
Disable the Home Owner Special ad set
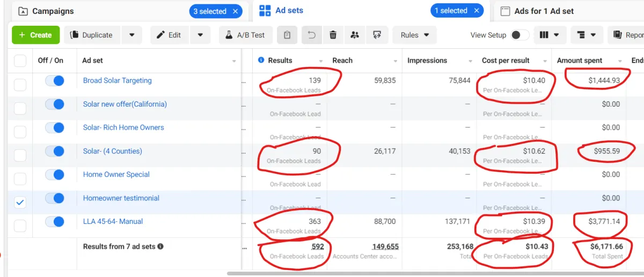pos(55,175)
